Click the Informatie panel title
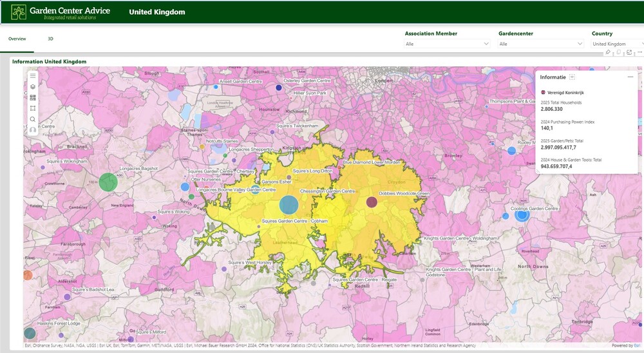The image size is (644, 353). click(x=553, y=77)
